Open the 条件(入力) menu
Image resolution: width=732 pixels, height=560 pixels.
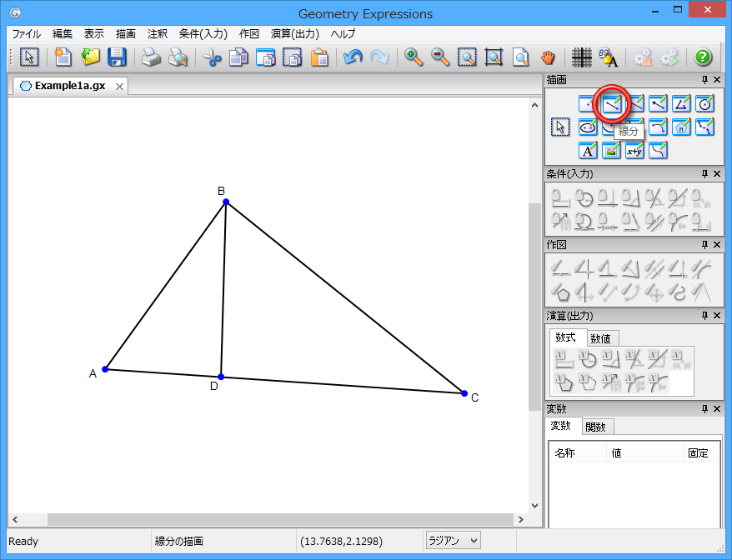203,34
